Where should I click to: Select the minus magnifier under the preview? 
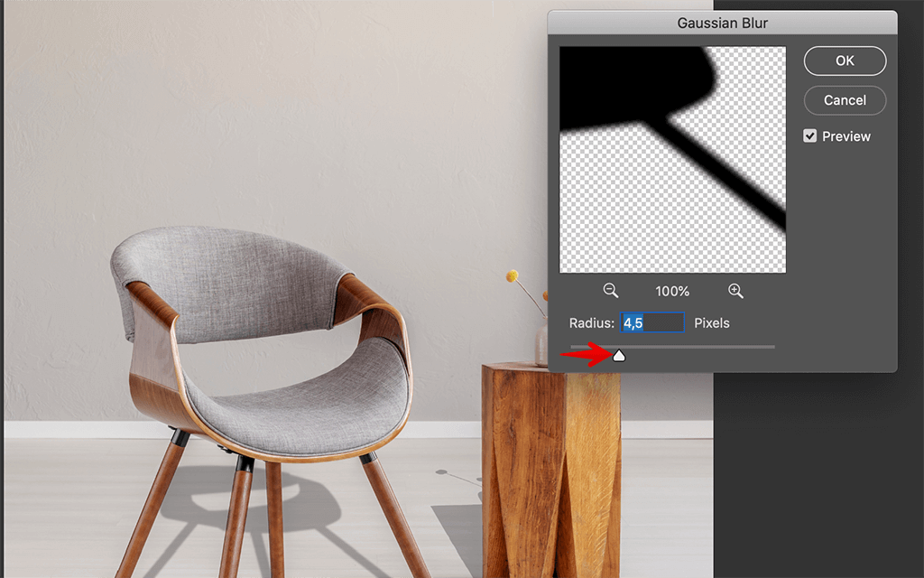tap(610, 291)
